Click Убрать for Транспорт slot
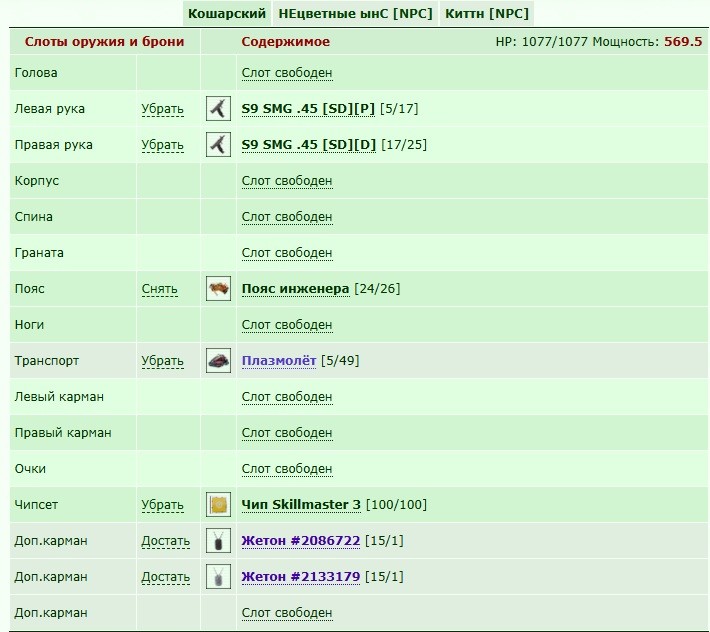 (x=162, y=361)
